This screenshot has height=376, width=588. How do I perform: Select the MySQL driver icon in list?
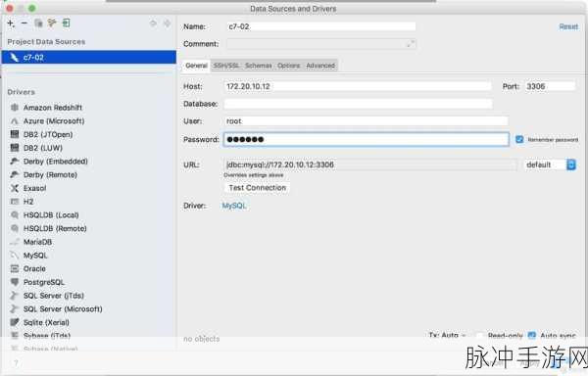click(x=15, y=256)
